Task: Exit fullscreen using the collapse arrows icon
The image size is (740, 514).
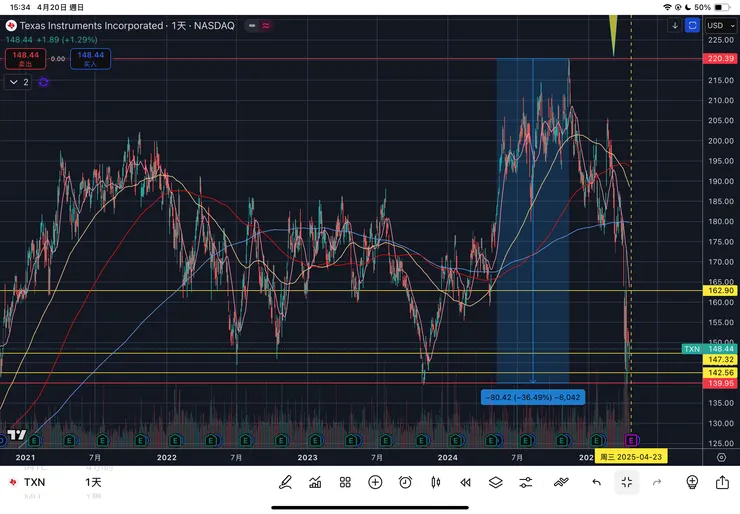Action: click(x=627, y=482)
